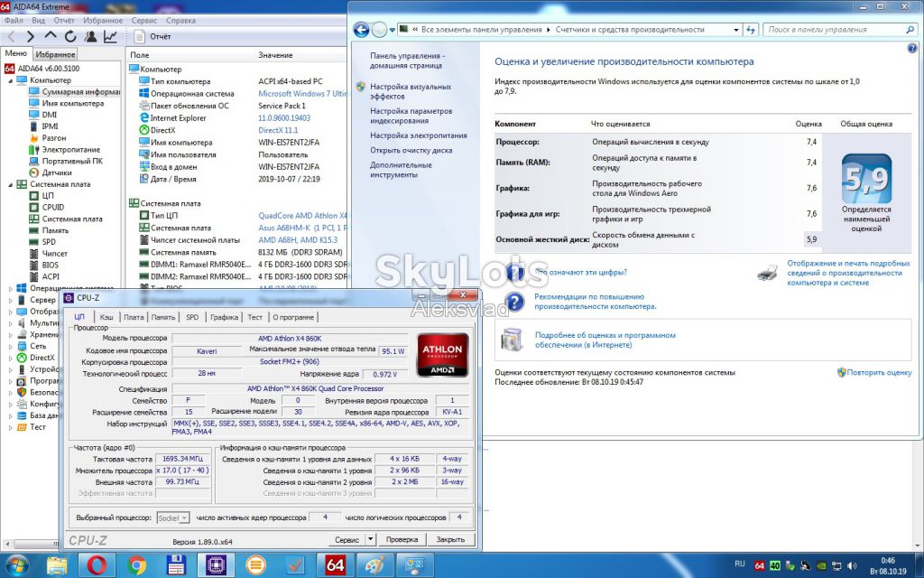The image size is (924, 578).
Task: Click the Значение column header
Action: click(x=275, y=55)
